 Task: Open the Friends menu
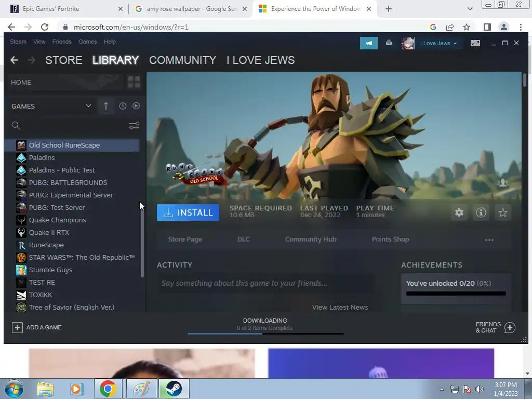62,42
